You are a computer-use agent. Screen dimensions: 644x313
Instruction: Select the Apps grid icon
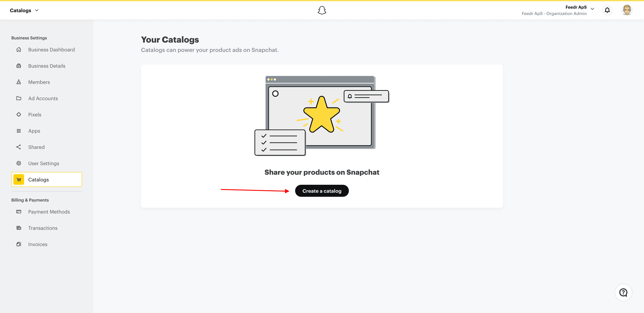[19, 131]
